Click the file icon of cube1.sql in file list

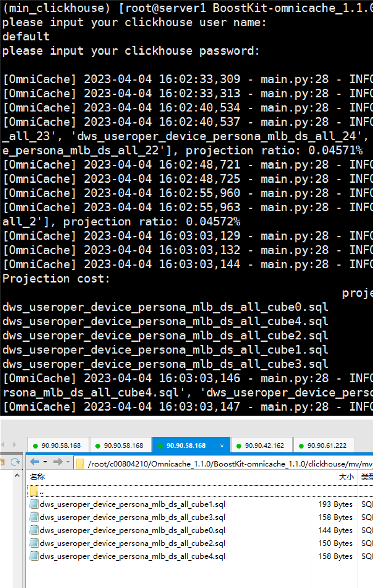[34, 504]
